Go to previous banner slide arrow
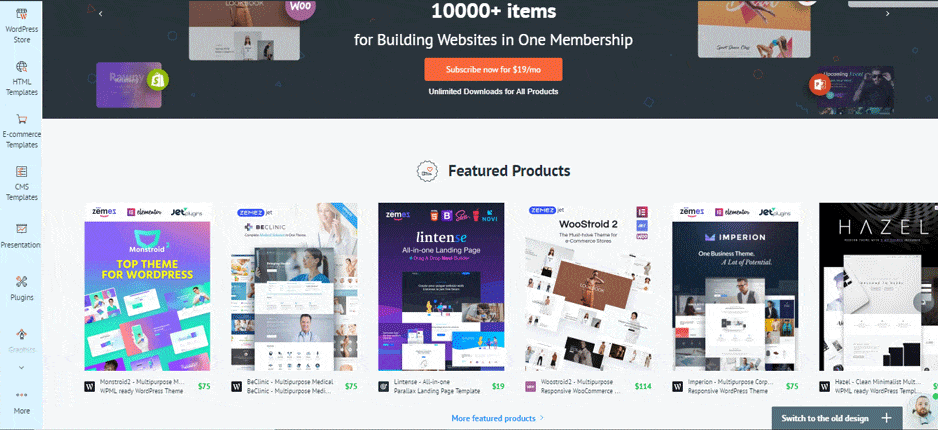The width and height of the screenshot is (938, 430). click(100, 14)
